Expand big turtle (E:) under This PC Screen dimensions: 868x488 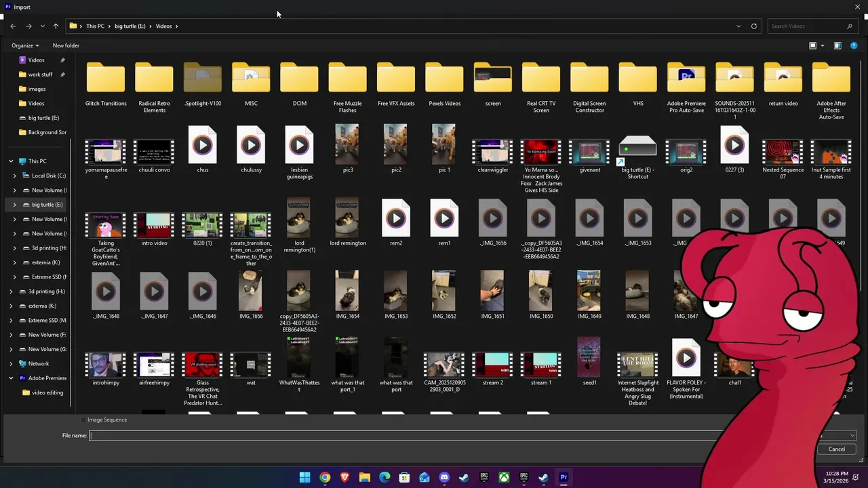point(15,205)
